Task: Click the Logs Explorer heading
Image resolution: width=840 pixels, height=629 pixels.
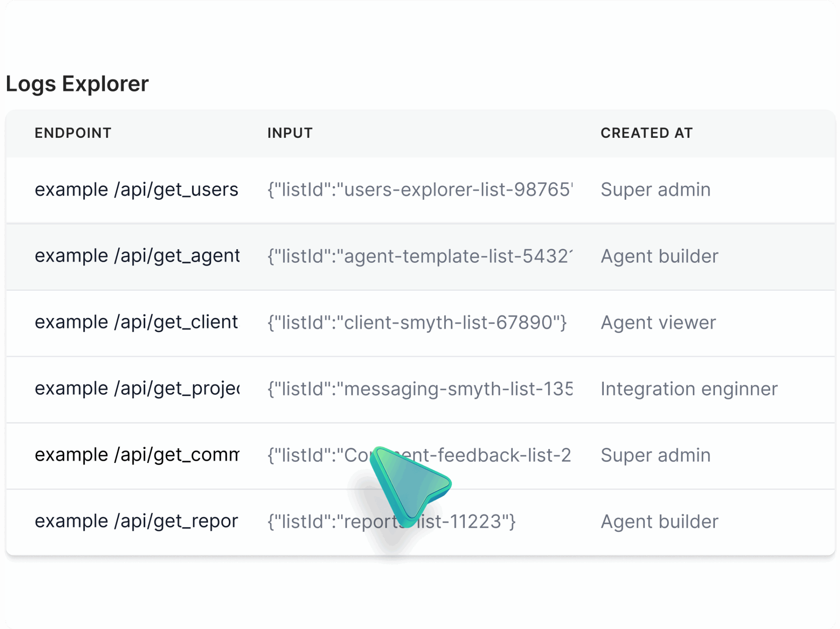Action: [77, 84]
